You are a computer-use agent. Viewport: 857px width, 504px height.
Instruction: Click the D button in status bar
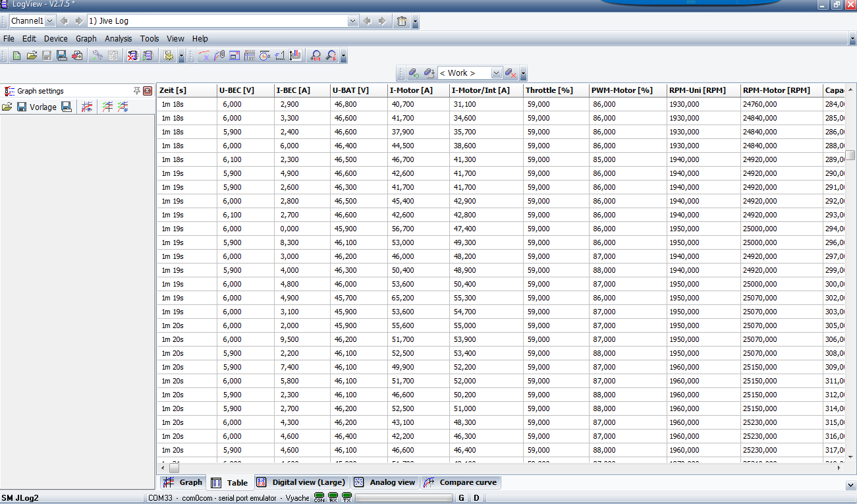point(476,498)
